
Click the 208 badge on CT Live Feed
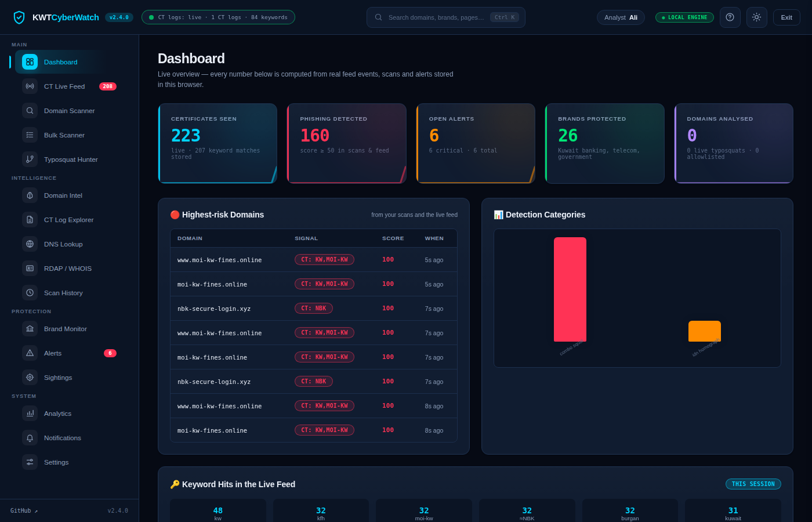108,86
